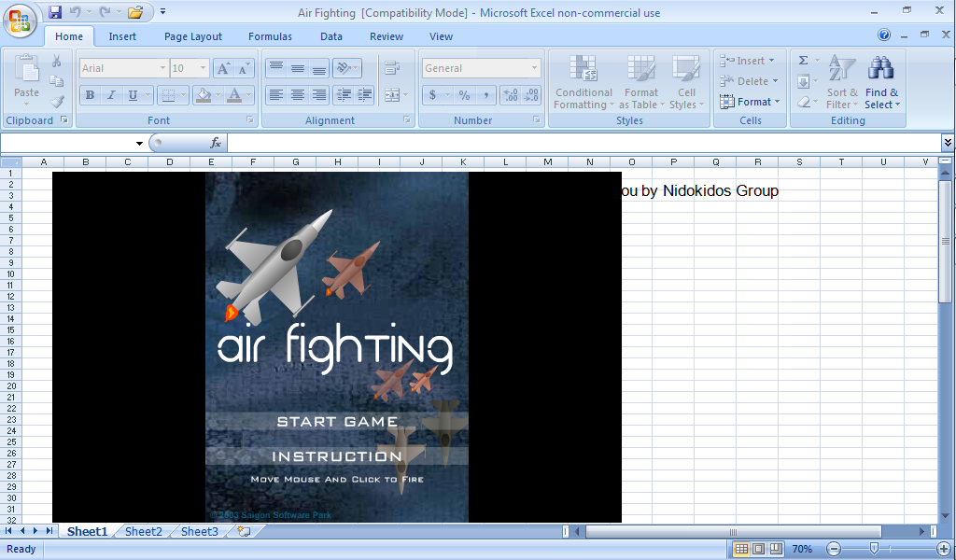Open Sort & Filter menu

842,82
